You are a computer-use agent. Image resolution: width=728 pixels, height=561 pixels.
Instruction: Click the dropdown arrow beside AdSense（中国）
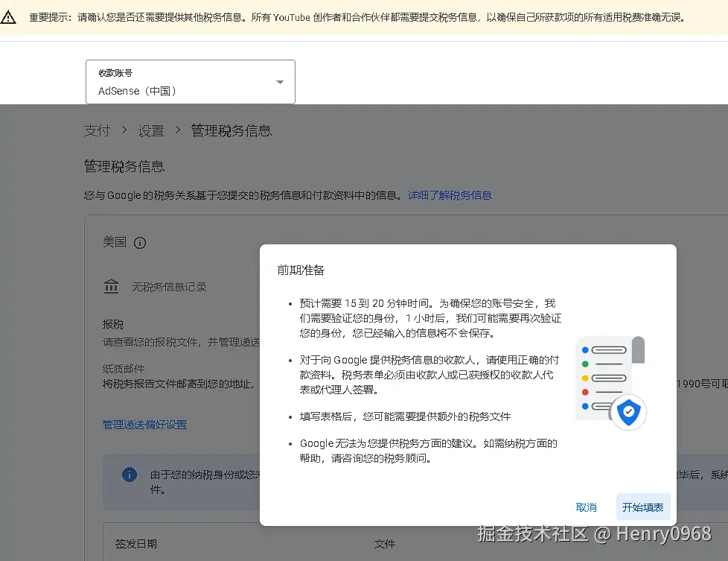[280, 82]
